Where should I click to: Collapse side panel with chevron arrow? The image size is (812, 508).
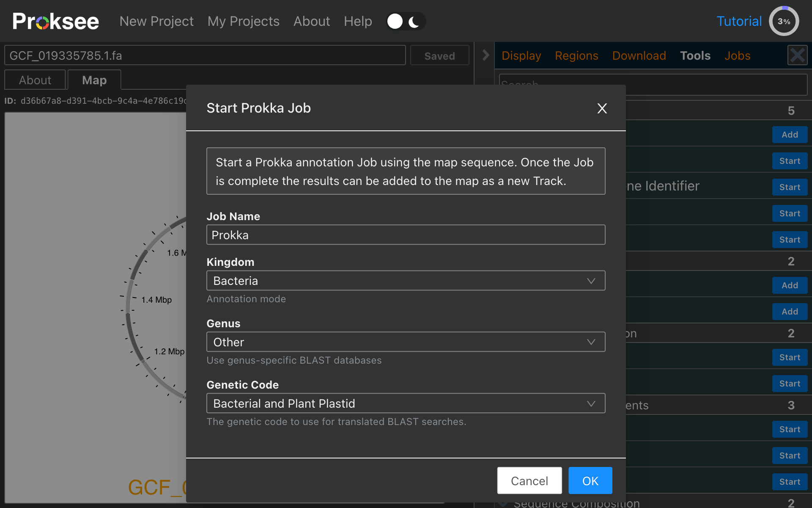(x=485, y=55)
